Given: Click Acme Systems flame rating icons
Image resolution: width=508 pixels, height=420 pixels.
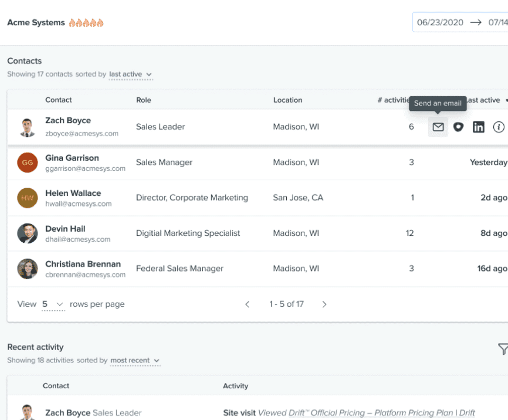Looking at the screenshot, I should coord(86,23).
